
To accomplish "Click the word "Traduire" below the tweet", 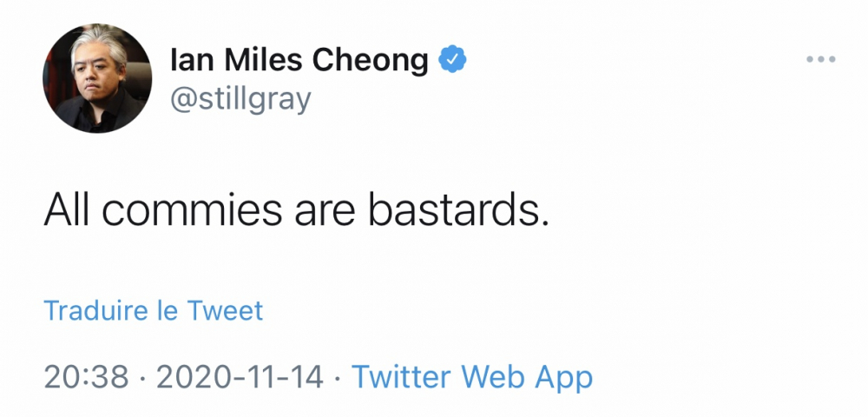I will pyautogui.click(x=95, y=310).
